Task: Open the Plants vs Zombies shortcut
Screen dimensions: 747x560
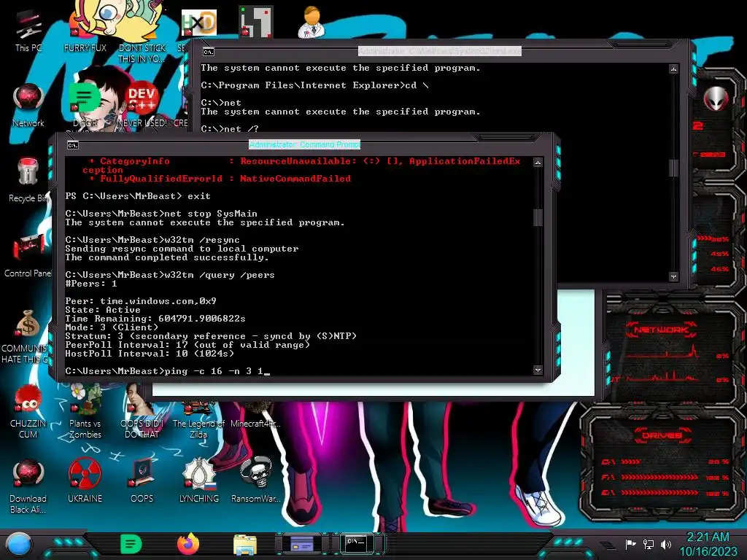Action: [85, 412]
